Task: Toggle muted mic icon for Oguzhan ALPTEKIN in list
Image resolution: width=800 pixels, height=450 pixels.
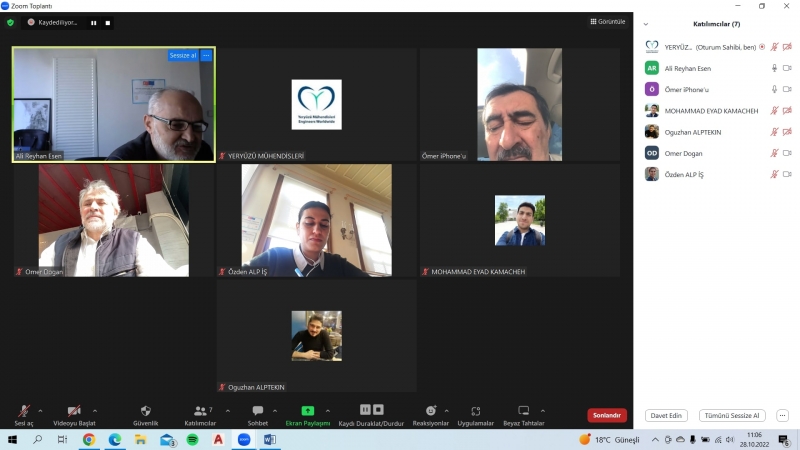Action: [x=774, y=132]
